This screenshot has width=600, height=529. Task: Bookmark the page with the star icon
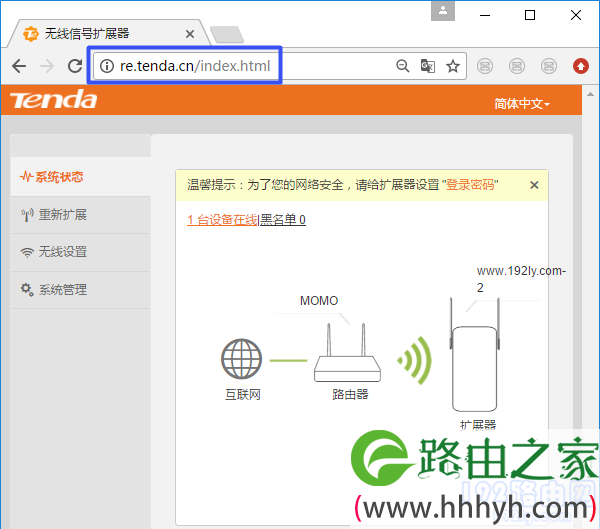tap(453, 66)
